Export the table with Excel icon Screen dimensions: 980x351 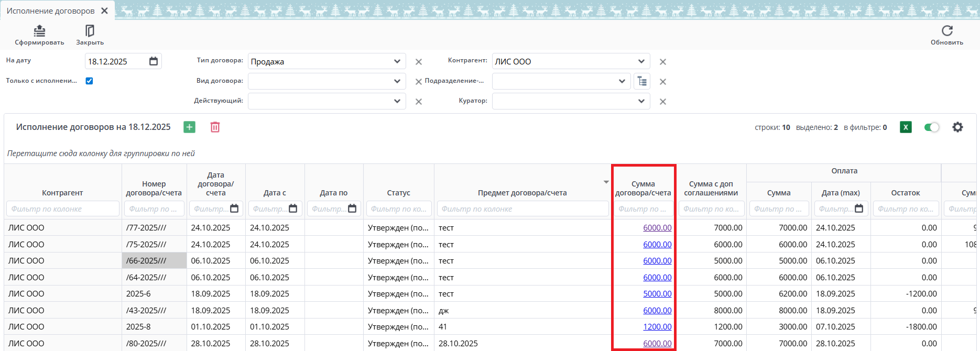[x=906, y=127]
